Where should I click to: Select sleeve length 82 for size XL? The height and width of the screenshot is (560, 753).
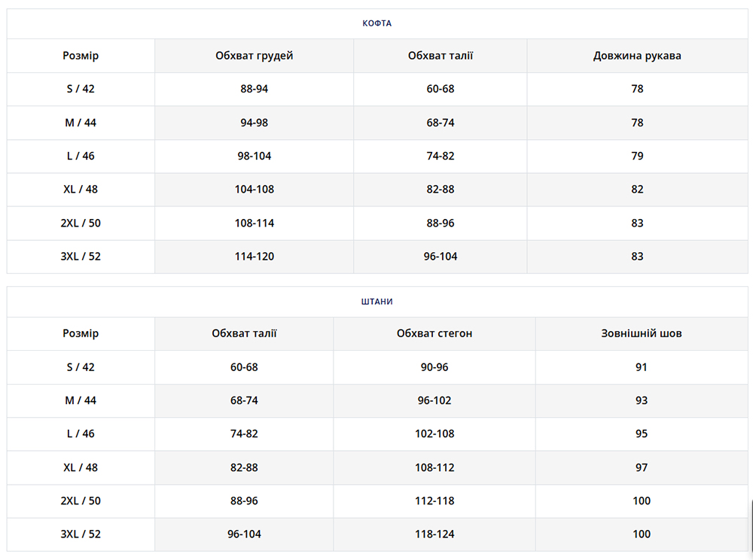[x=637, y=190]
